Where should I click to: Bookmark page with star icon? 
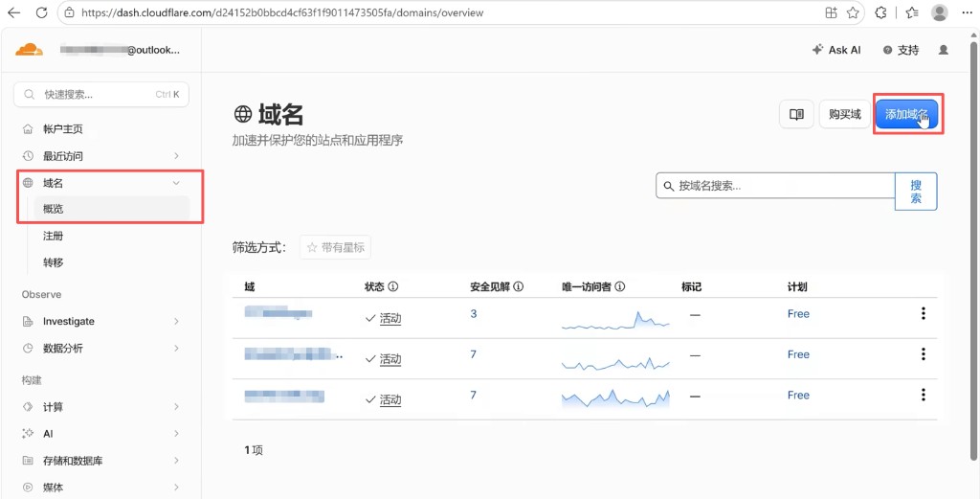click(x=853, y=12)
